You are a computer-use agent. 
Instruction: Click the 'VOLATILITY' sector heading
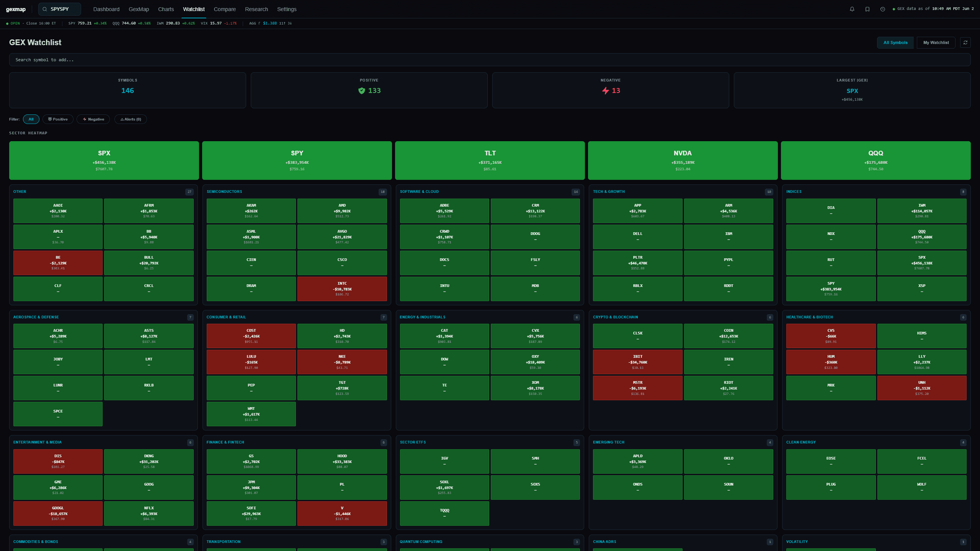pos(797,542)
